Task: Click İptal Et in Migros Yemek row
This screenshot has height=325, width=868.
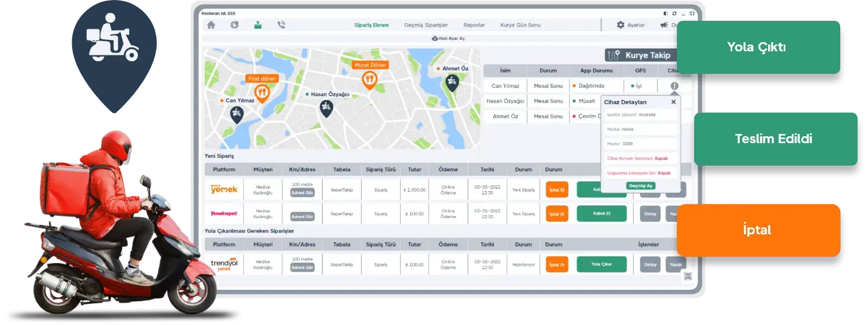Action: pos(557,189)
